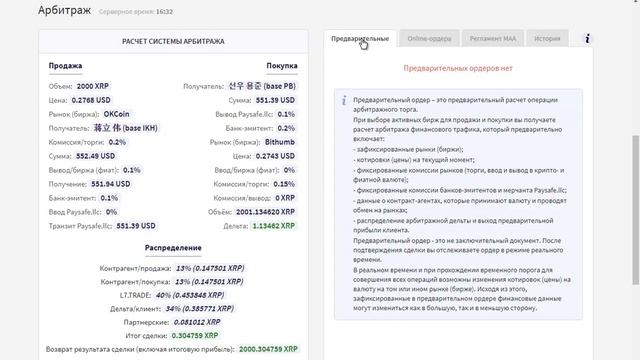Click the Партнерские value 0.081012 XRP
The image size is (640, 360).
tap(197, 322)
